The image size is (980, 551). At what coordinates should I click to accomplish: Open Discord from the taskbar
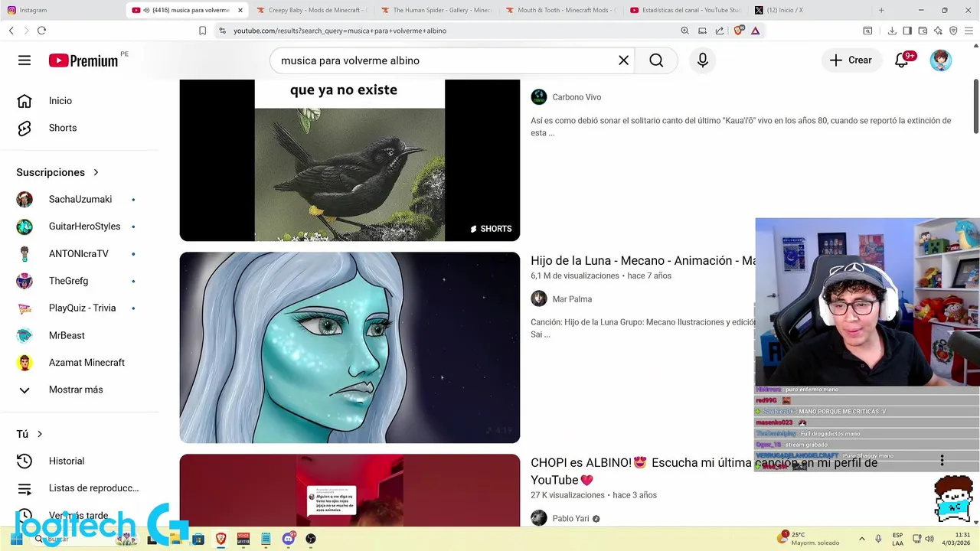pos(288,539)
